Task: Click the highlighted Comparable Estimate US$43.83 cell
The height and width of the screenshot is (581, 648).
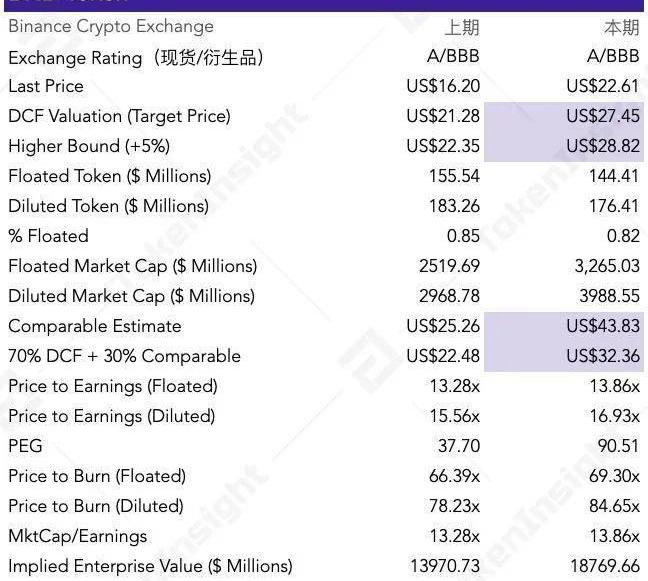Action: pos(603,326)
